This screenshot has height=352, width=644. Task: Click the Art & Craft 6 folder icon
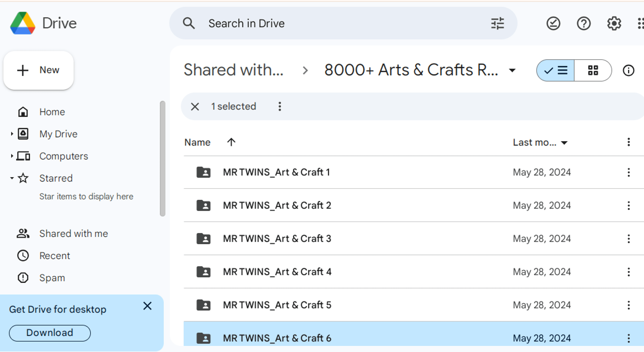pos(203,338)
